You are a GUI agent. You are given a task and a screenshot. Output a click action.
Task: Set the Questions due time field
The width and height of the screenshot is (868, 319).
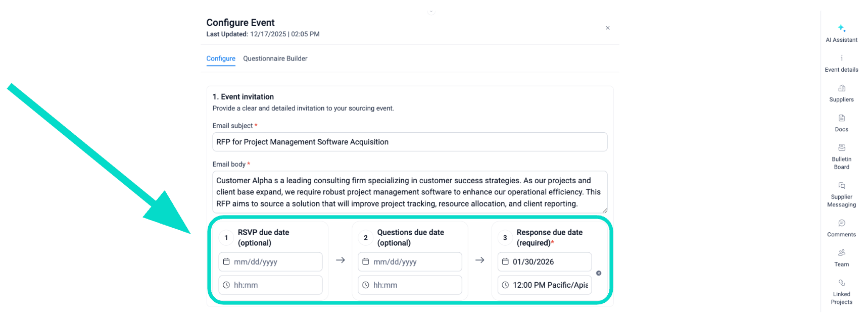pos(410,285)
